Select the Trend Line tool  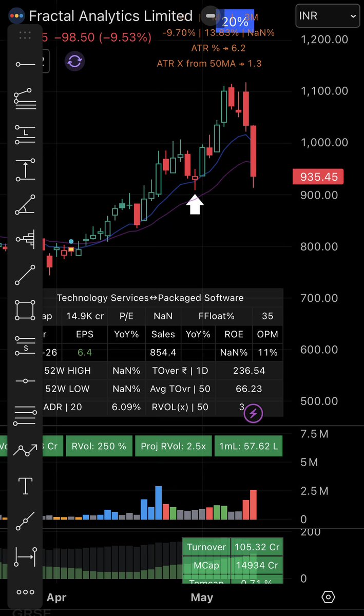tap(25, 275)
